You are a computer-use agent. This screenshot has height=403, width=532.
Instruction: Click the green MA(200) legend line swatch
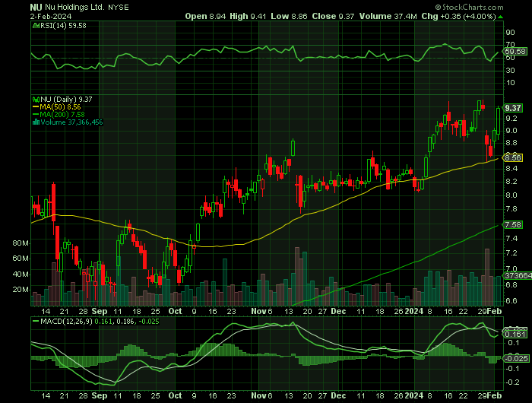[x=36, y=115]
